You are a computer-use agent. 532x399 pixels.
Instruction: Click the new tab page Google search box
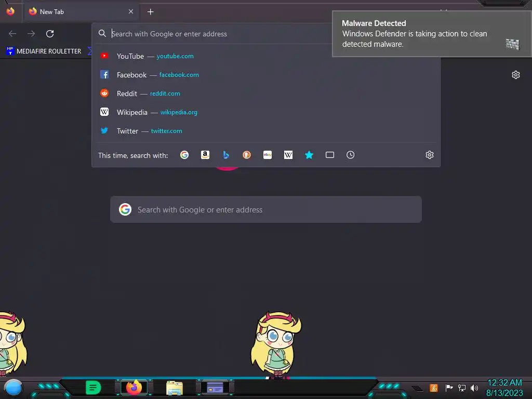pos(266,209)
